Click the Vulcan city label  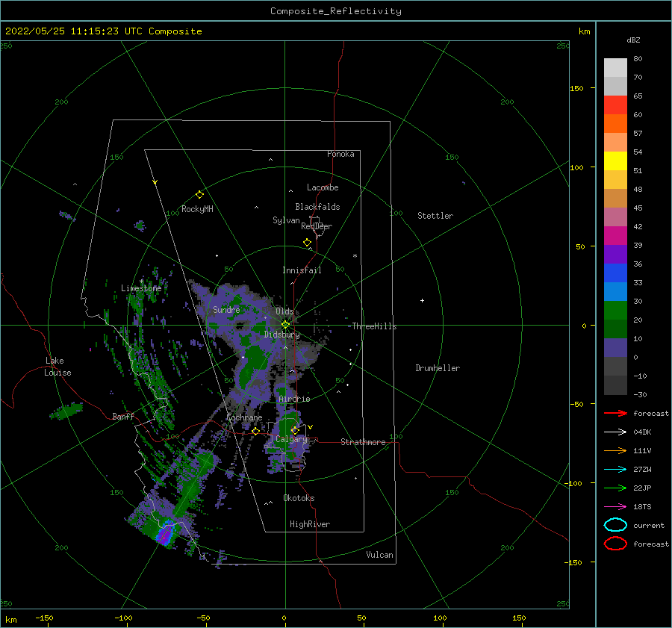tap(379, 555)
